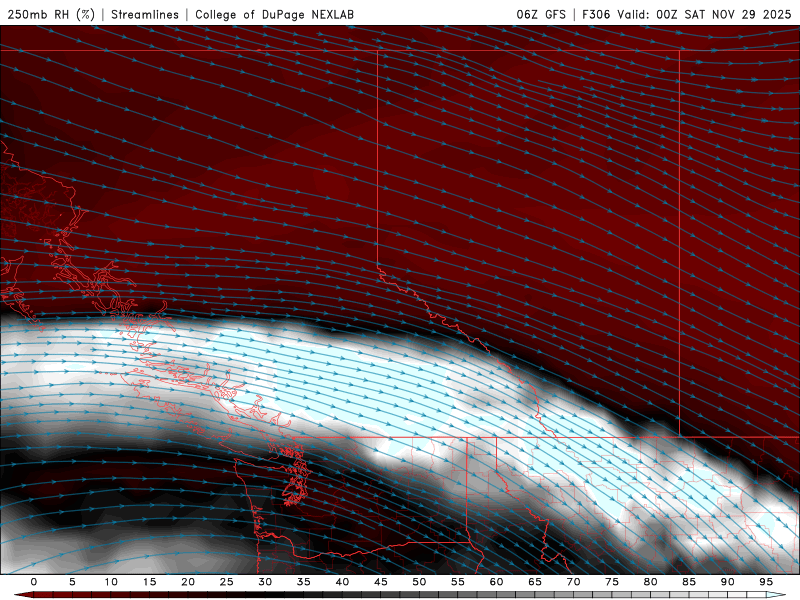800x600 pixels.
Task: Click the colorbar label '70'
Action: pyautogui.click(x=573, y=582)
